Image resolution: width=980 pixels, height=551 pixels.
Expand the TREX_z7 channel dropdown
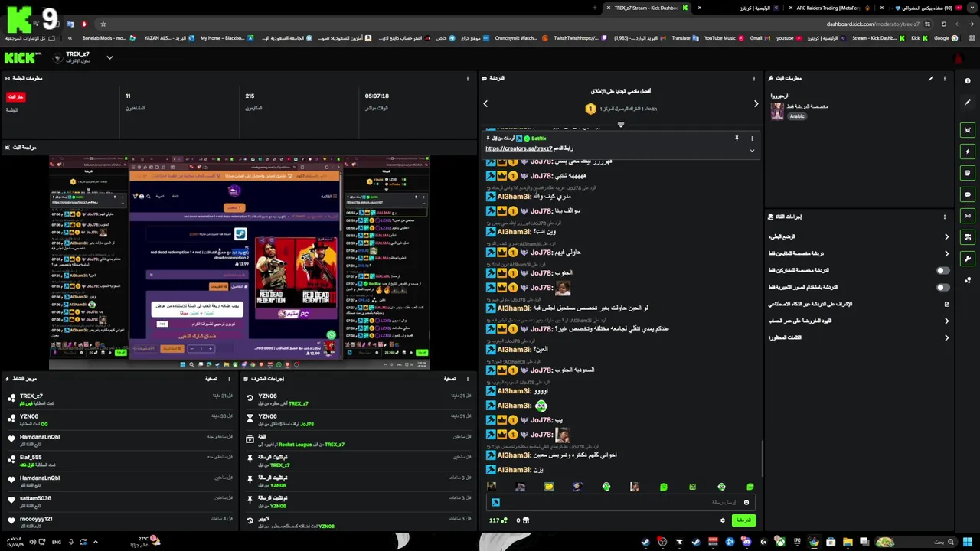[x=109, y=57]
